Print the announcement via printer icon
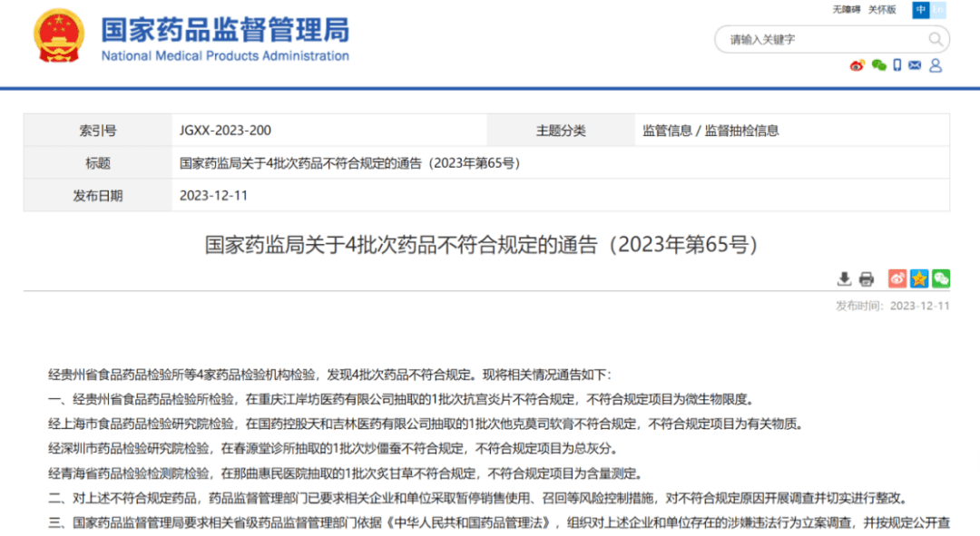Viewport: 980px width, 536px height. [867, 278]
